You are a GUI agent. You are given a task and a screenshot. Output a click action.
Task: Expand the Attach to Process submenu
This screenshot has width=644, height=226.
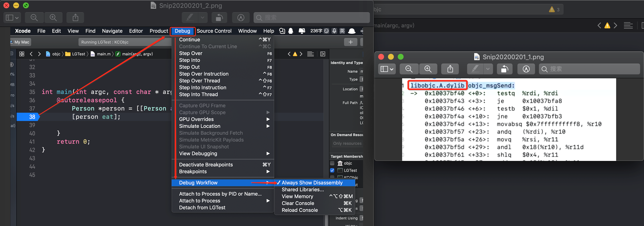(x=223, y=201)
